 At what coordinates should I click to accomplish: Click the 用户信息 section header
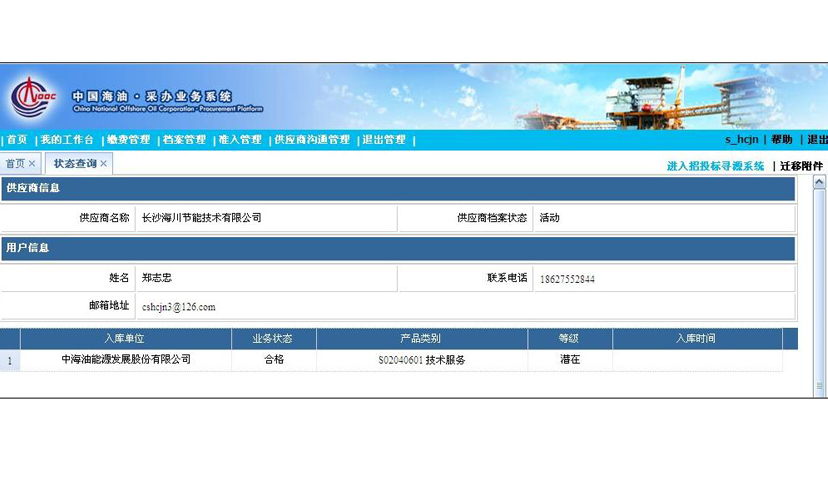398,248
